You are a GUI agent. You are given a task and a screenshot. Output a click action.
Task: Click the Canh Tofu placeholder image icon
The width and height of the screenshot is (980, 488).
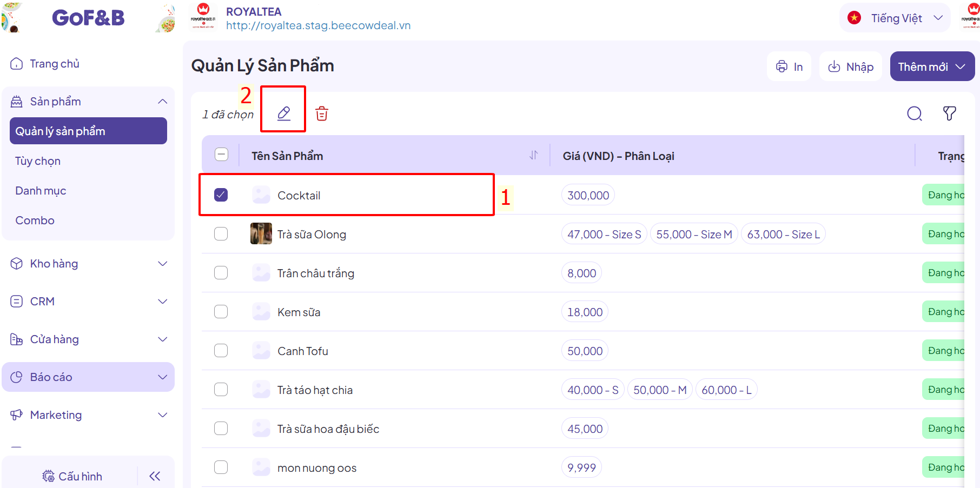[x=261, y=350]
